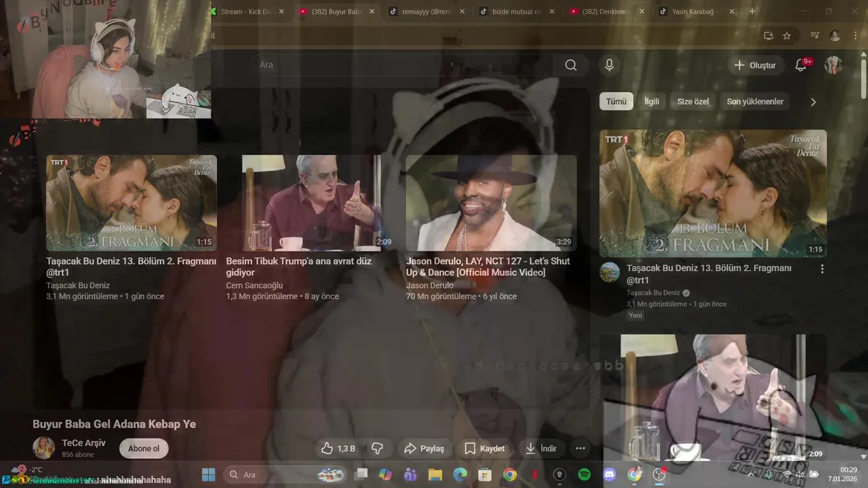
Task: Select the Son yüklenenler filter chip
Action: point(755,102)
